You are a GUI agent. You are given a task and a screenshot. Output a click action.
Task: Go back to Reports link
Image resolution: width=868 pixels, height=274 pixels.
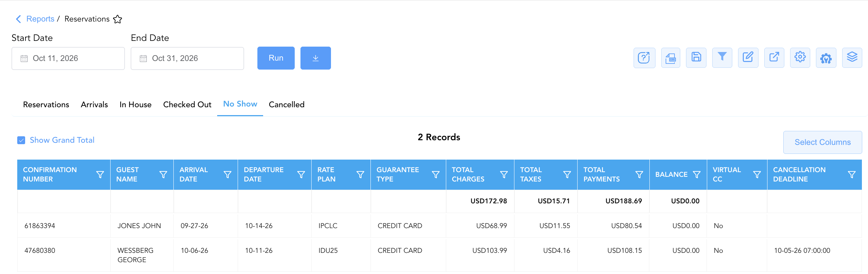pyautogui.click(x=40, y=19)
